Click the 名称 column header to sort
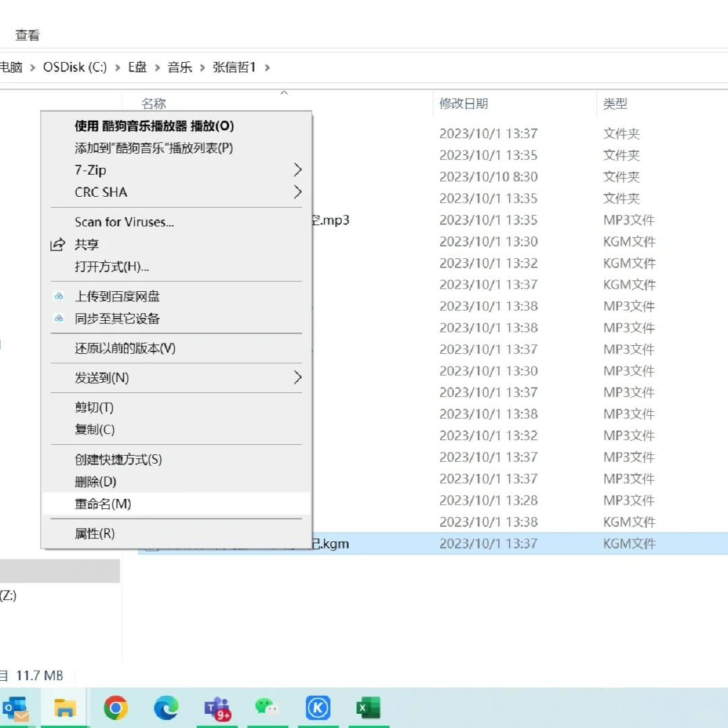The image size is (728, 728). coord(154,103)
